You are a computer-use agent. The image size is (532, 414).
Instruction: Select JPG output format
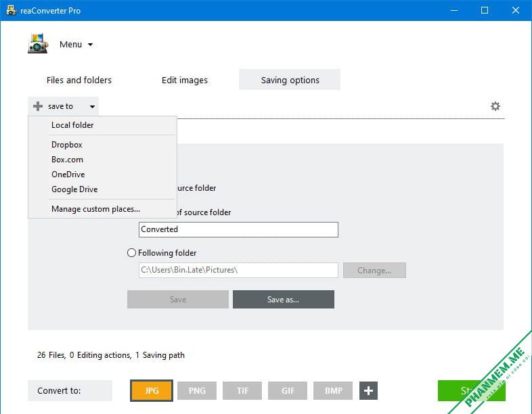point(152,390)
